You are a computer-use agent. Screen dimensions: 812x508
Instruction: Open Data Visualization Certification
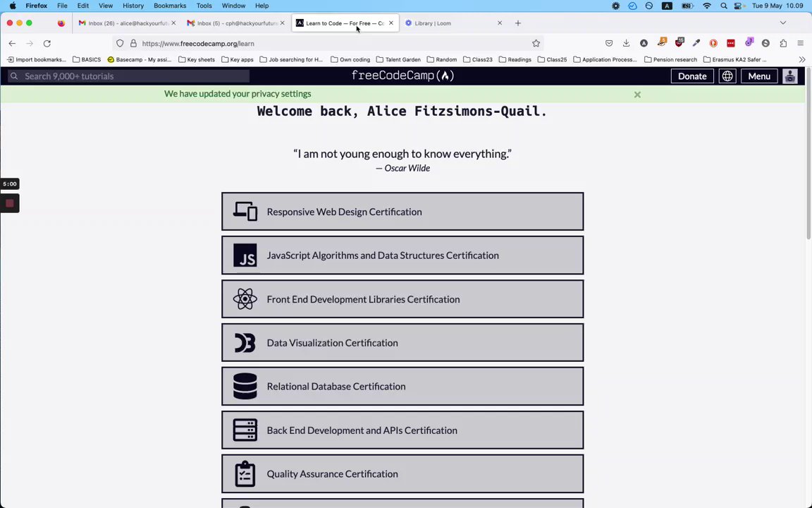pos(402,343)
